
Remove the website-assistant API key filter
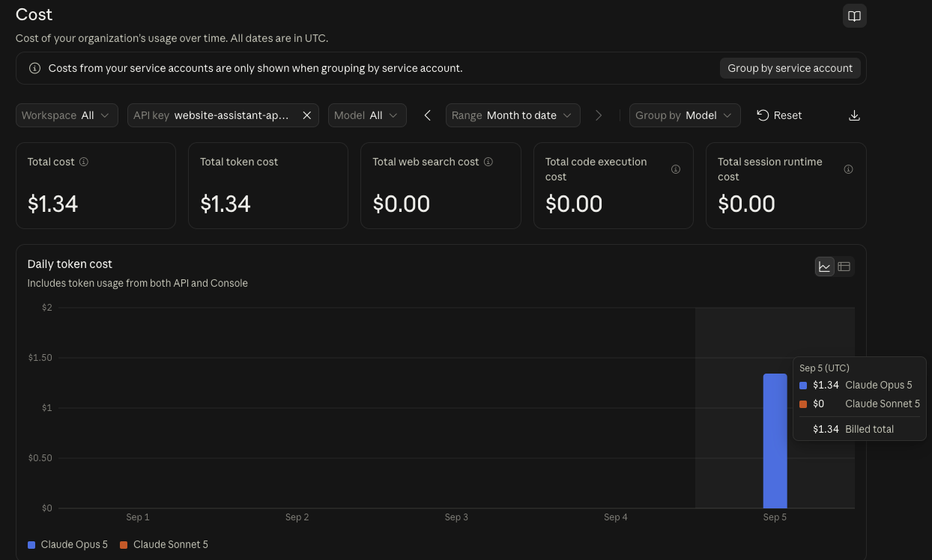306,115
